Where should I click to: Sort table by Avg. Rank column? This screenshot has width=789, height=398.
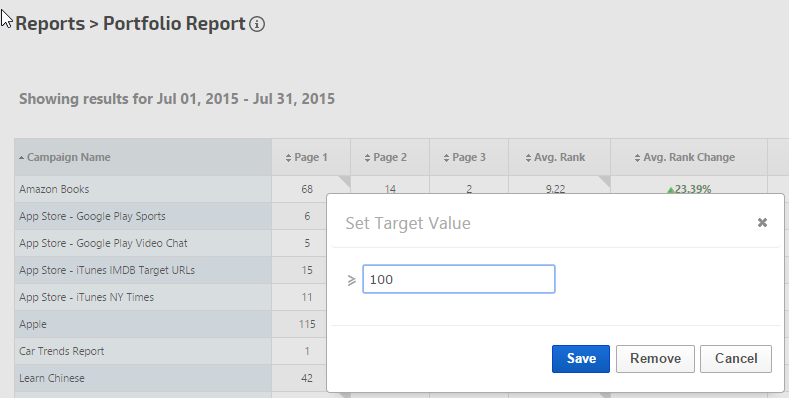pos(555,157)
